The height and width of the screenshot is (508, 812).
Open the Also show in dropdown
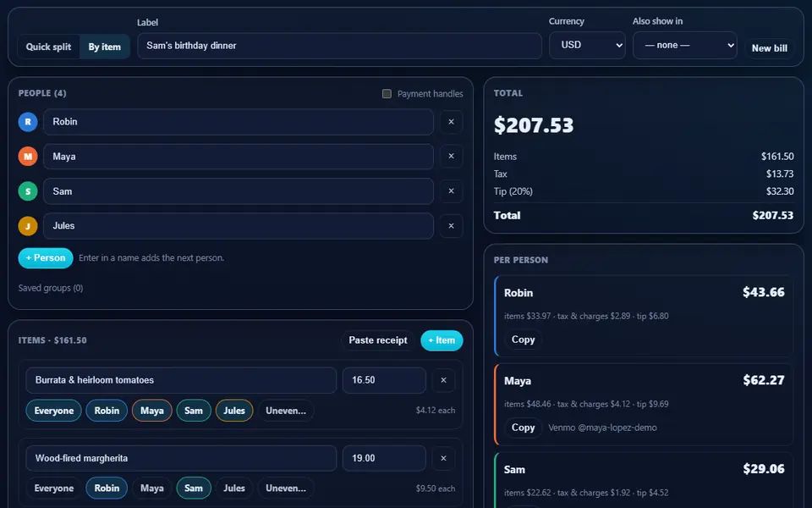pyautogui.click(x=684, y=45)
